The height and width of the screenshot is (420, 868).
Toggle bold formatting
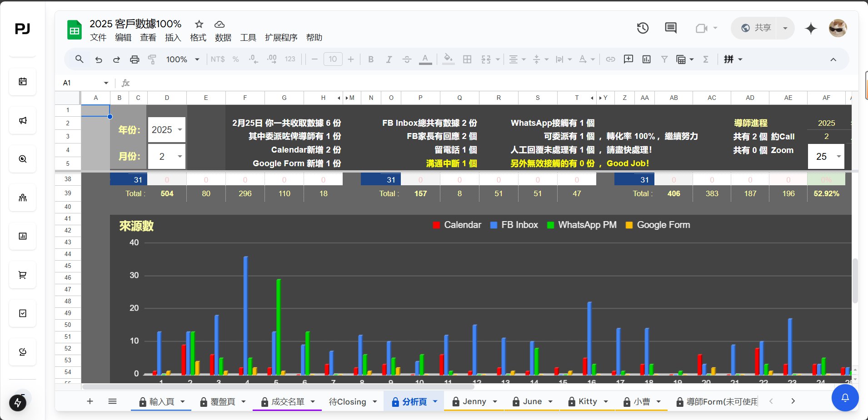371,59
